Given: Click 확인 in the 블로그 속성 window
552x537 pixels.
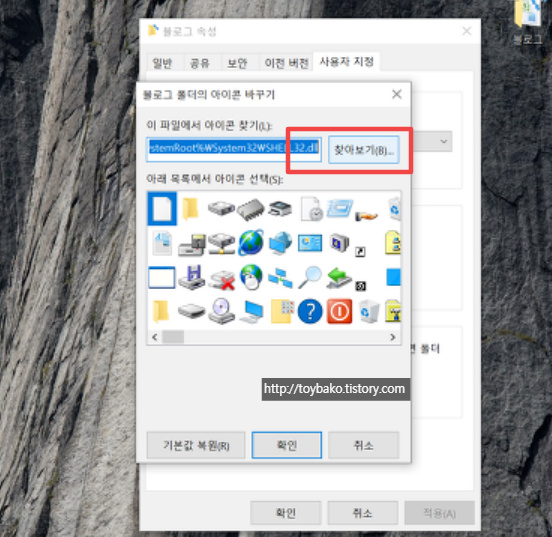Looking at the screenshot, I should coord(286,513).
